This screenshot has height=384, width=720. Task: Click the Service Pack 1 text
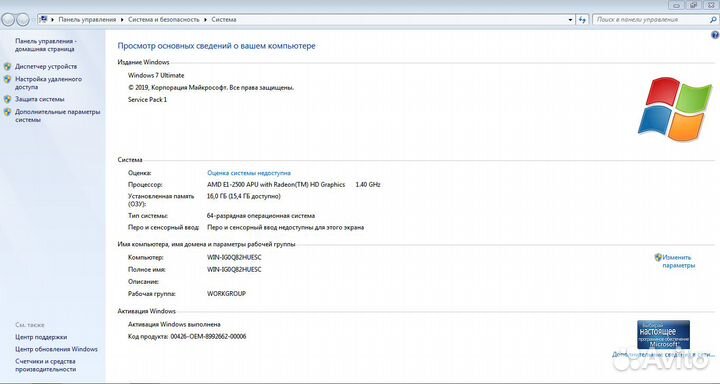(147, 100)
